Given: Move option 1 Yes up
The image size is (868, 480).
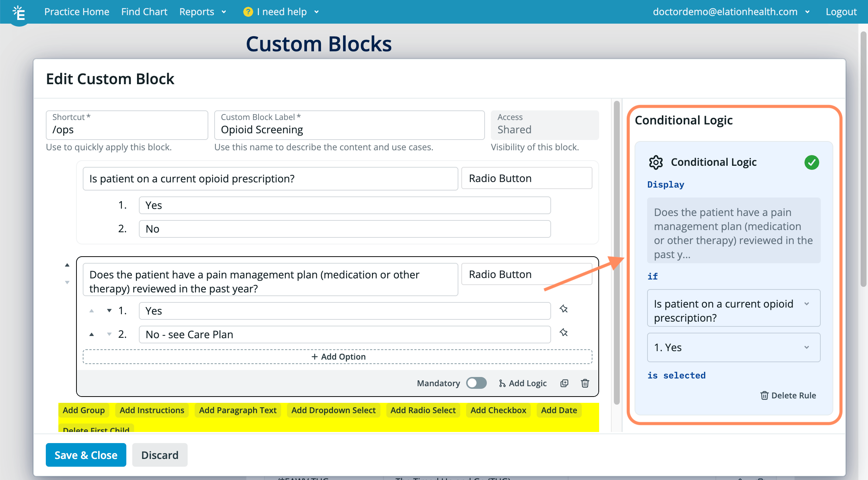Looking at the screenshot, I should (x=92, y=311).
